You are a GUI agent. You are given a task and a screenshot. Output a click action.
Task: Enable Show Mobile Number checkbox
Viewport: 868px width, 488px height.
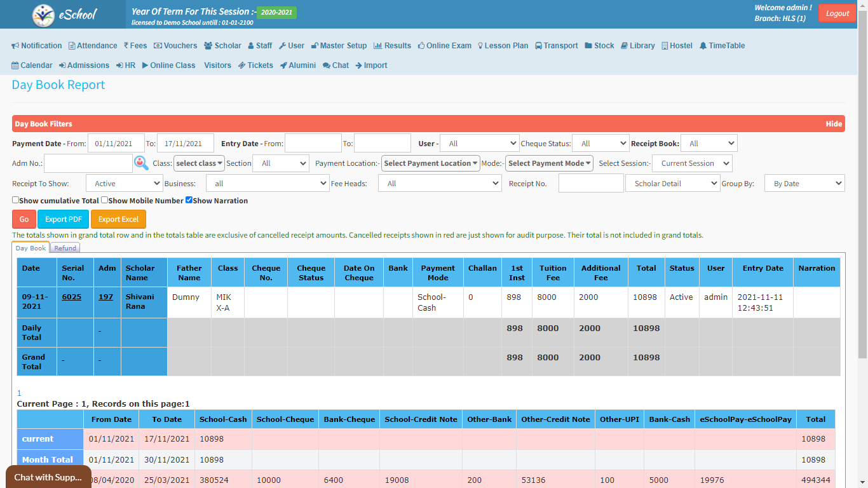pos(104,200)
